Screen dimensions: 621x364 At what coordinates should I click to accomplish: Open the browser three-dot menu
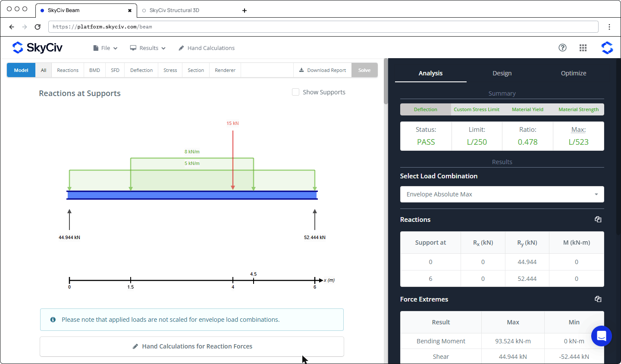pyautogui.click(x=609, y=27)
